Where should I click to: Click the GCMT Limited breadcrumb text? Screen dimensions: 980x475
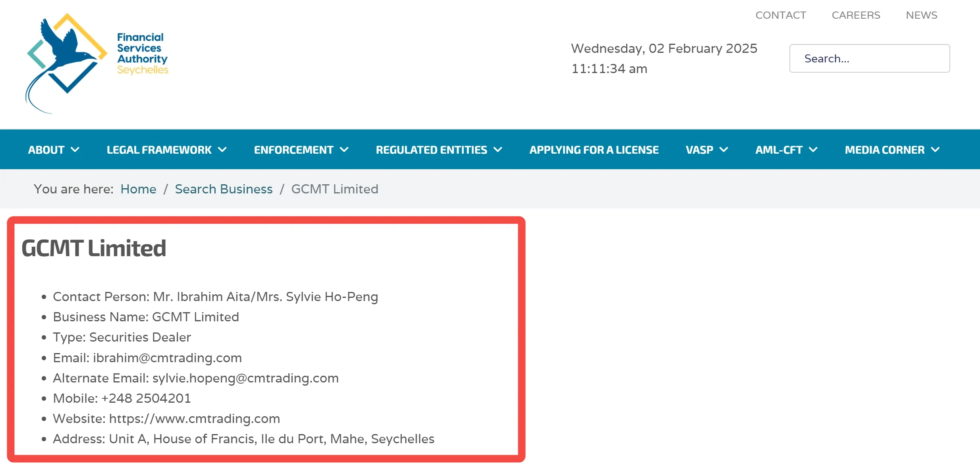click(335, 189)
